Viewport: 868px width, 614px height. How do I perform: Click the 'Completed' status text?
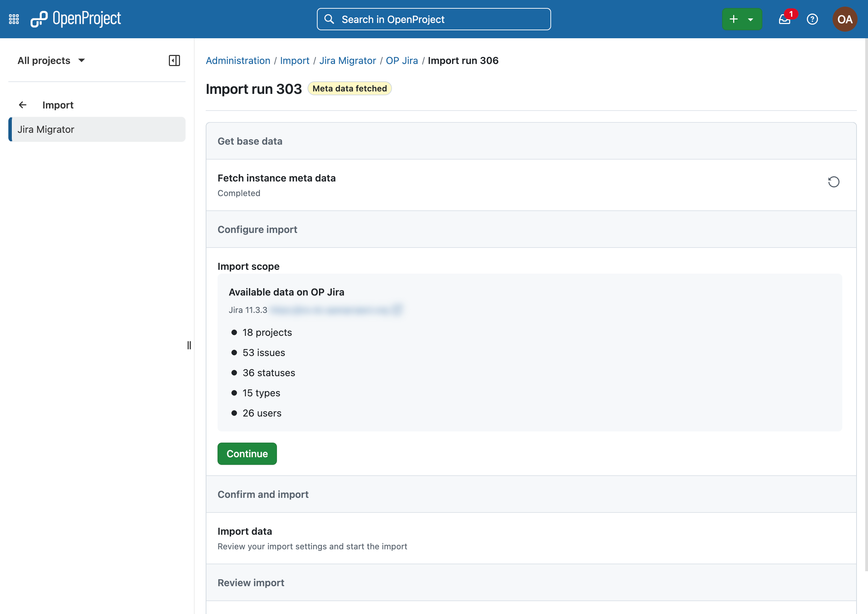(239, 193)
